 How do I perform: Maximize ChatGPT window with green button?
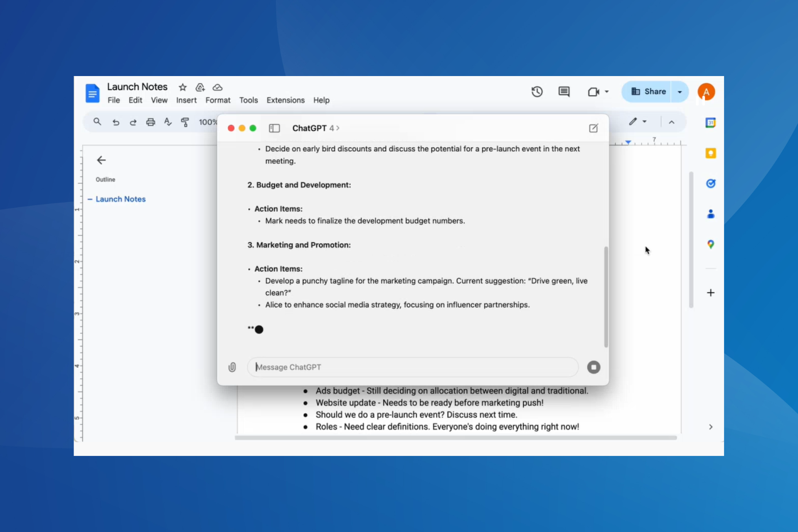tap(253, 128)
